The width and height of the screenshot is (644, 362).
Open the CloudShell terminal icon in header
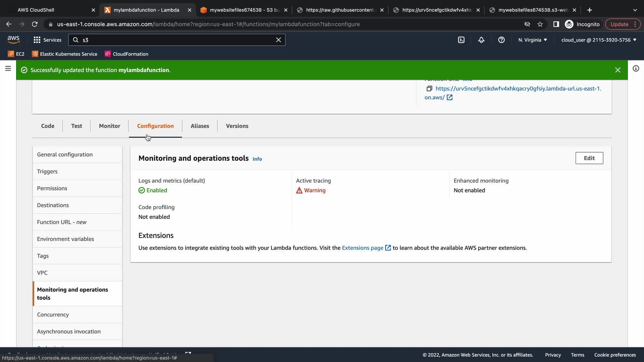(x=461, y=40)
